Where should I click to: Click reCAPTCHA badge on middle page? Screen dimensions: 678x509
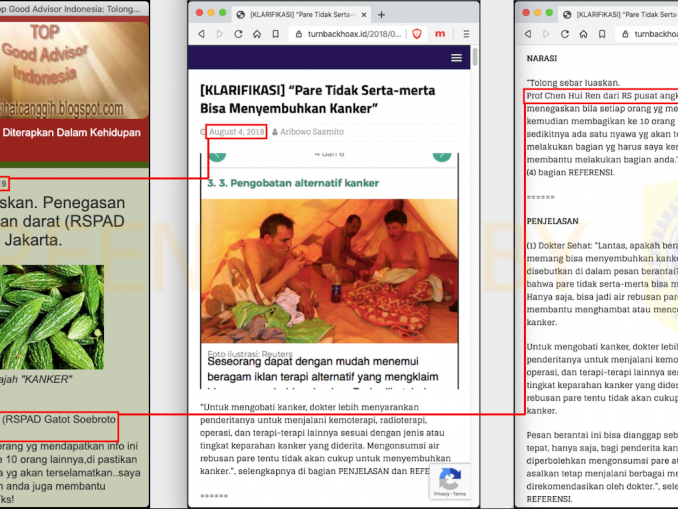(450, 481)
